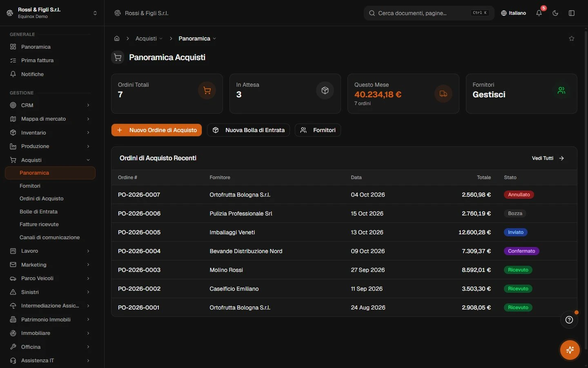
Task: Toggle dark mode moon icon
Action: pos(555,13)
